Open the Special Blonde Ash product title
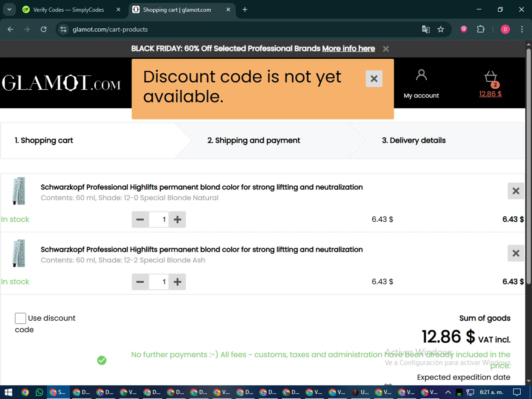This screenshot has width=532, height=399. coord(201,249)
